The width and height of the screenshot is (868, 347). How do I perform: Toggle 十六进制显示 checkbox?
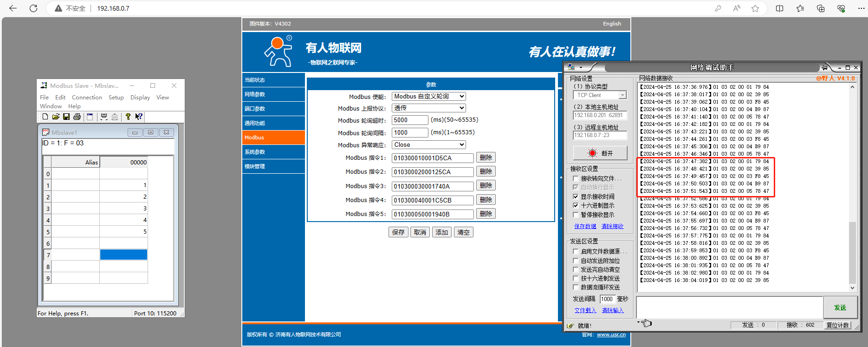click(576, 205)
